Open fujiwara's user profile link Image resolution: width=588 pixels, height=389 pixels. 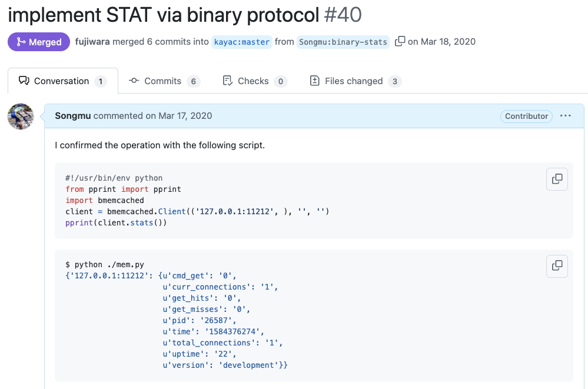click(92, 42)
